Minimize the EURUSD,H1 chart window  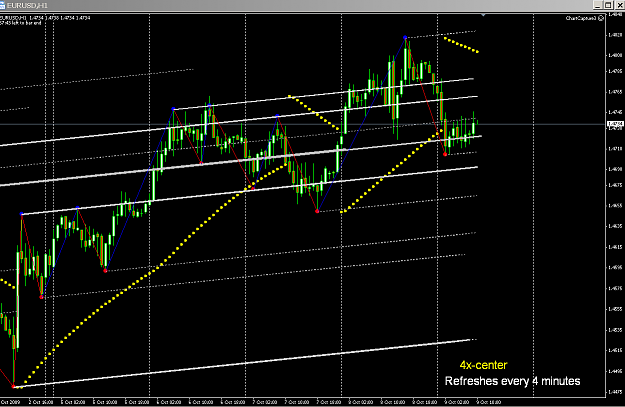(598, 5)
